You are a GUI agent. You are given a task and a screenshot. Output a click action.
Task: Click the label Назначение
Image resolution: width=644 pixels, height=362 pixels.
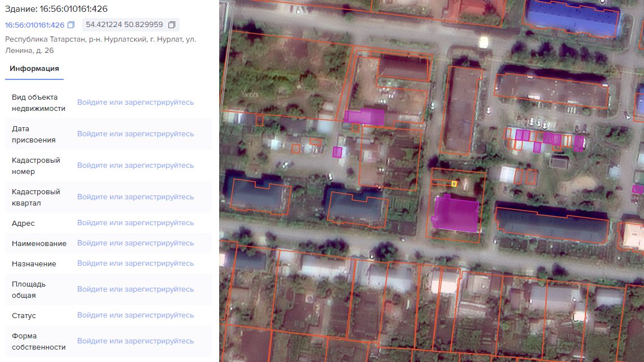pos(34,264)
